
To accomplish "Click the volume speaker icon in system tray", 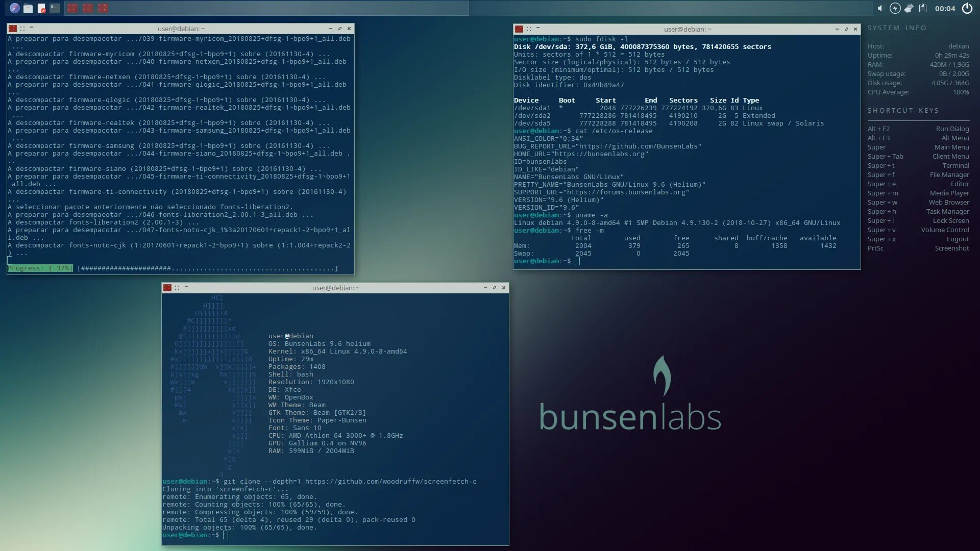I will click(879, 8).
